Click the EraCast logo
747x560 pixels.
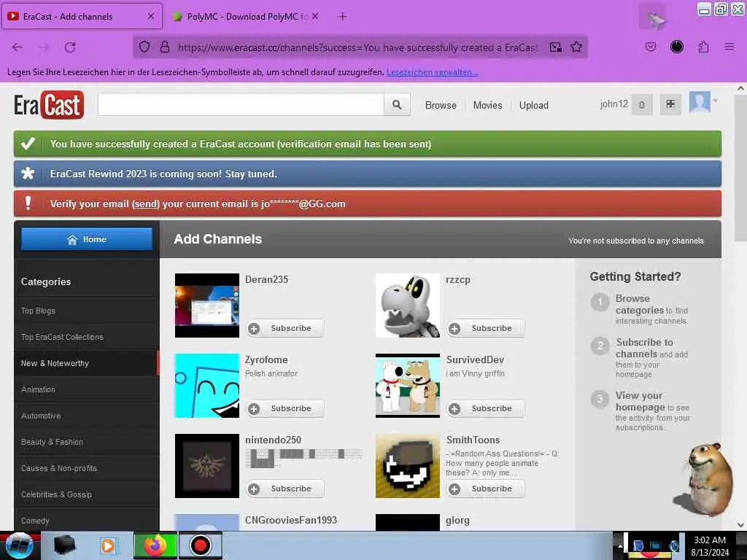49,105
